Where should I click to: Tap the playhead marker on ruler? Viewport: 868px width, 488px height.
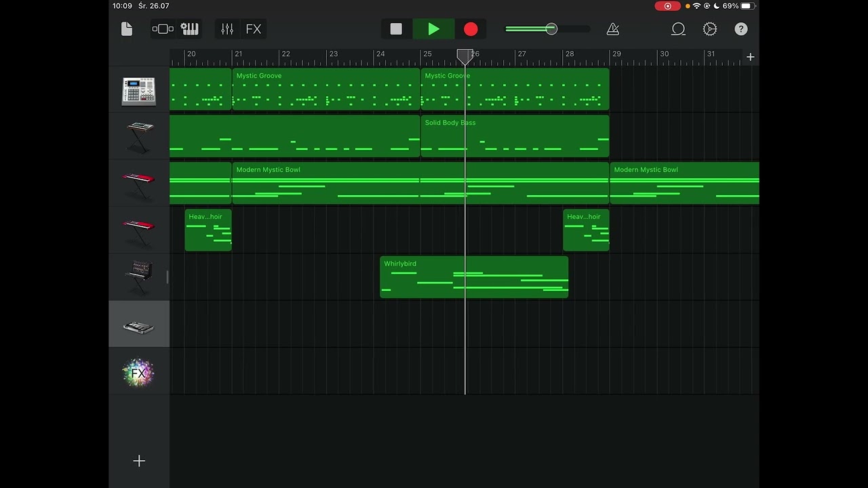click(x=465, y=56)
